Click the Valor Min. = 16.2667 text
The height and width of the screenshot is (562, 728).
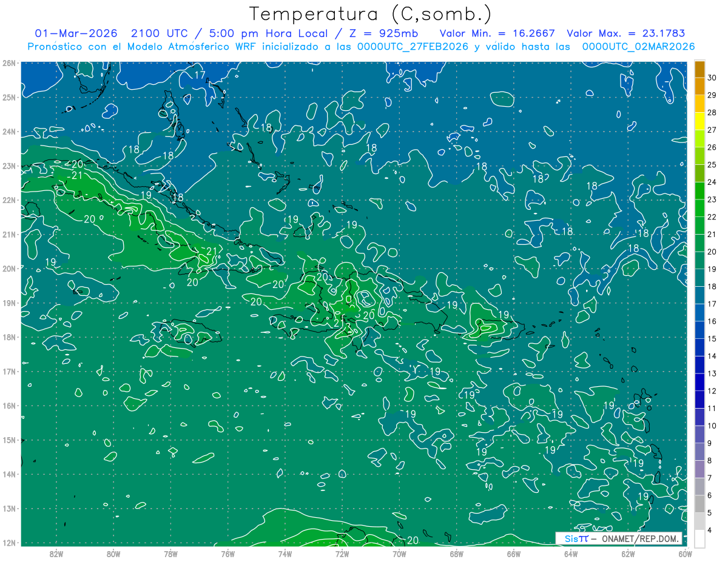point(497,33)
